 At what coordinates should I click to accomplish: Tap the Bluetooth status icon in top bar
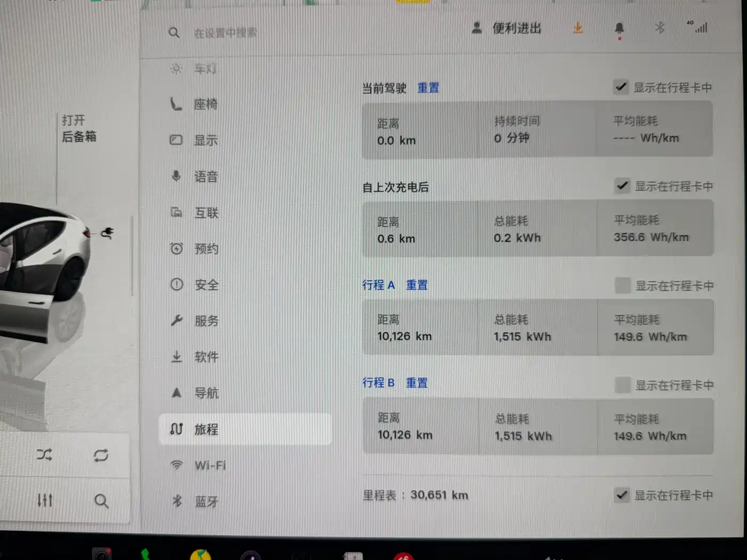pos(660,28)
